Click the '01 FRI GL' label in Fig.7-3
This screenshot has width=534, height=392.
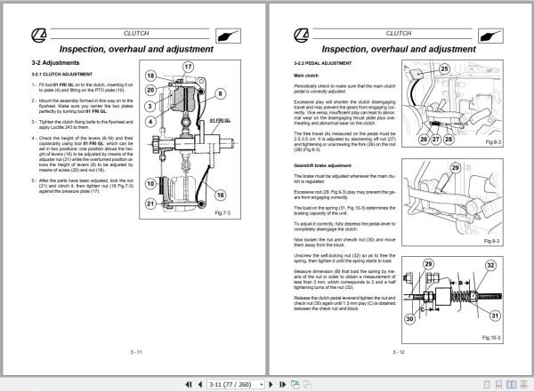pyautogui.click(x=220, y=121)
